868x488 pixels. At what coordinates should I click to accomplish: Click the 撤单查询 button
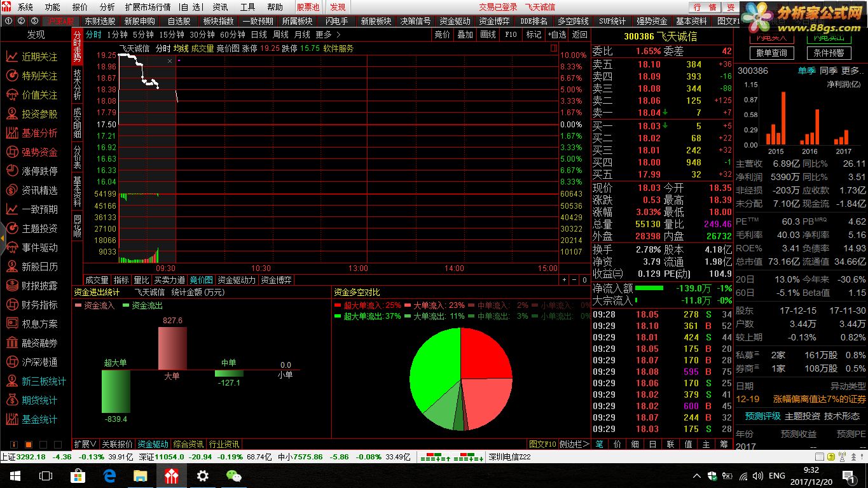tap(771, 53)
